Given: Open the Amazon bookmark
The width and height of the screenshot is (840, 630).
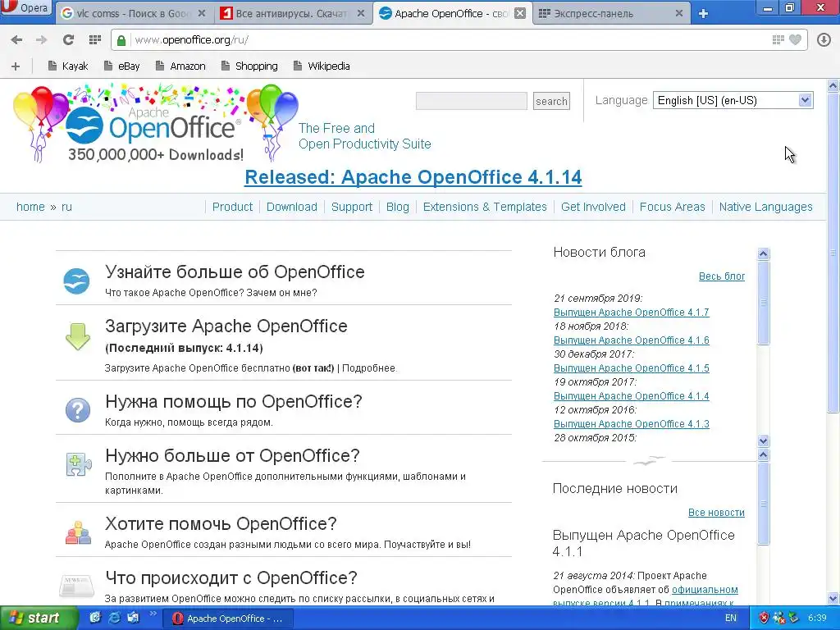Looking at the screenshot, I should 180,66.
